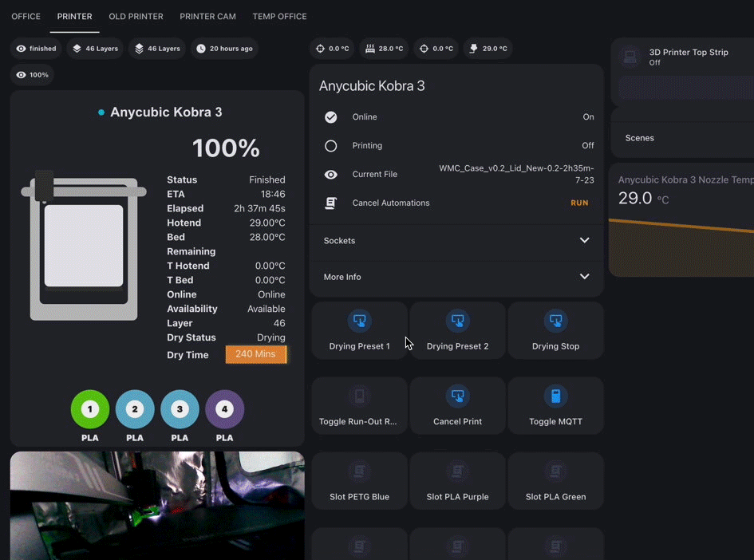This screenshot has height=560, width=754.
Task: Click the Cancel Print button
Action: (x=458, y=406)
